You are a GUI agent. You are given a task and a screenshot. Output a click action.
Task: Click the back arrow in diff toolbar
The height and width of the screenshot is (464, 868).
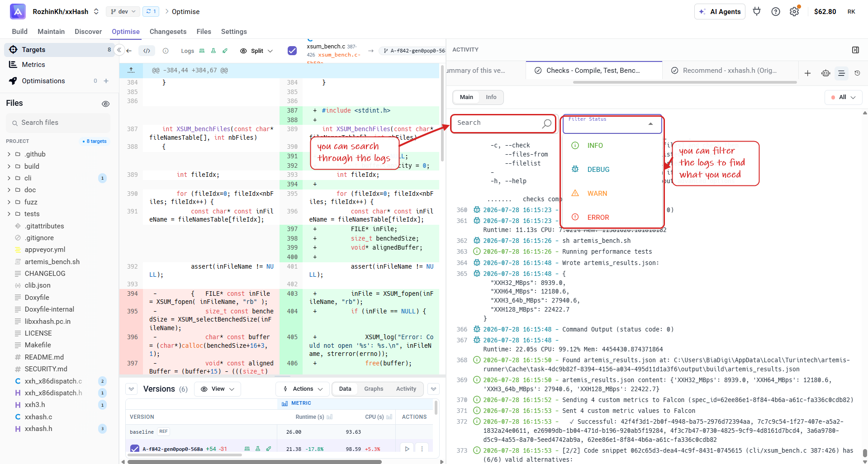click(x=129, y=51)
